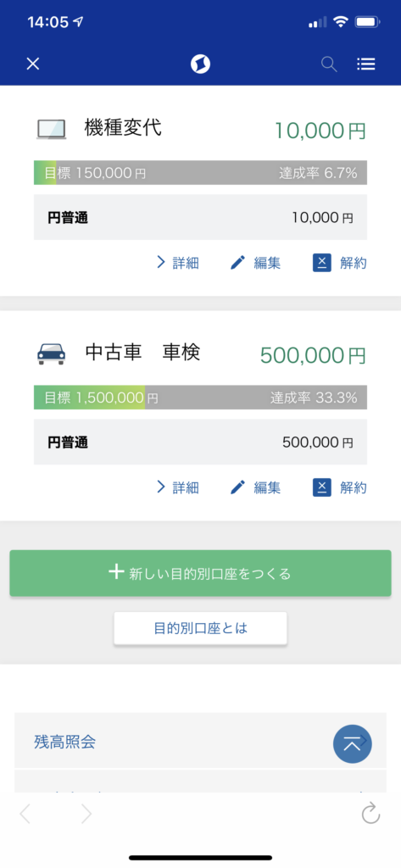Tap the laptop icon for 機種変代

(52, 130)
